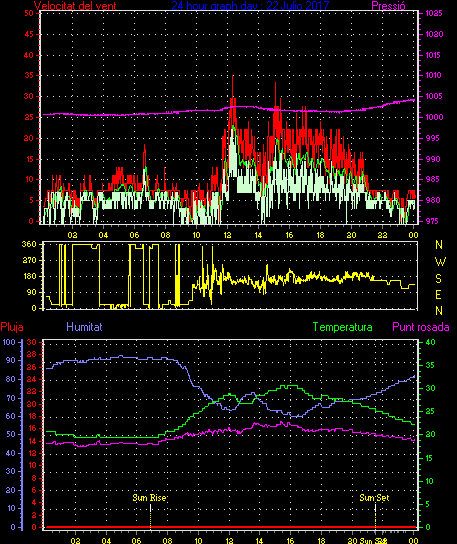
Task: Click the 'Sun Rise' marker line
Action: [150, 516]
